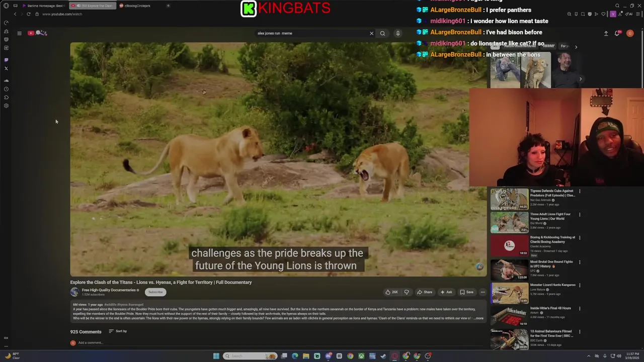Viewport: 644px width, 362px height.
Task: Open Free High-Quality Documentaries channel name
Action: coord(109,290)
